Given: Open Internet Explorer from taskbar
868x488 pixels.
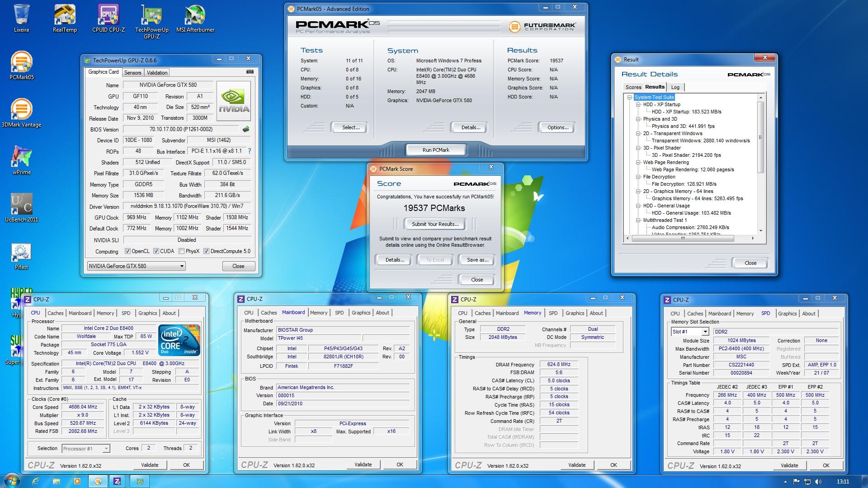Looking at the screenshot, I should click(x=35, y=482).
